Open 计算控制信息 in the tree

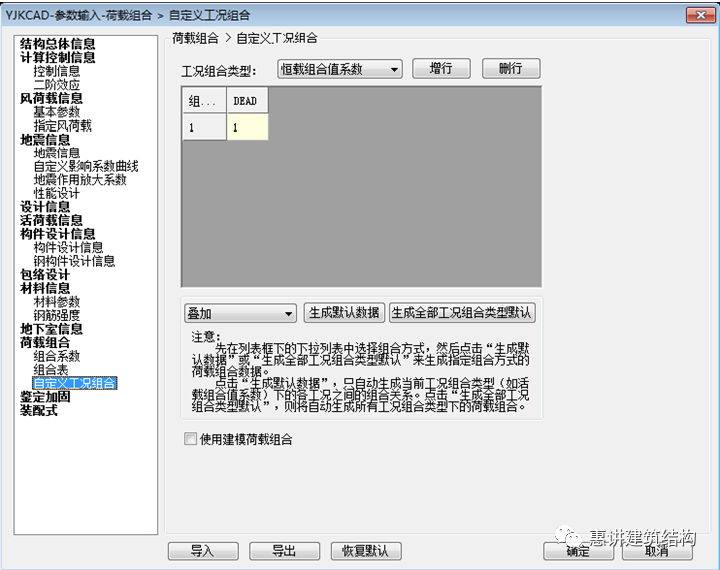click(57, 57)
